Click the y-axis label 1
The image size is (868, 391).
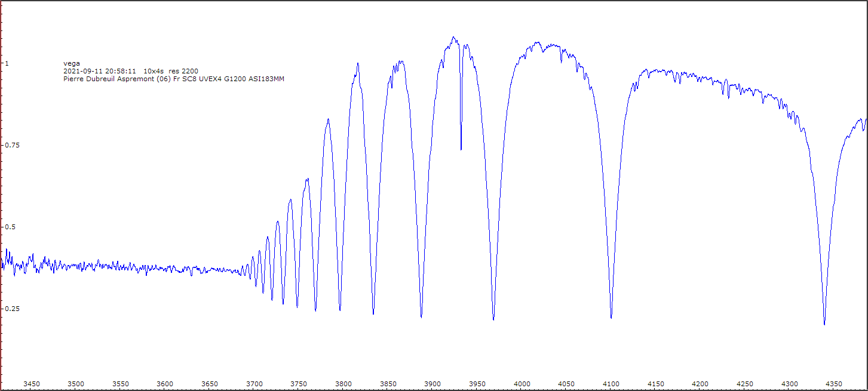(7, 63)
